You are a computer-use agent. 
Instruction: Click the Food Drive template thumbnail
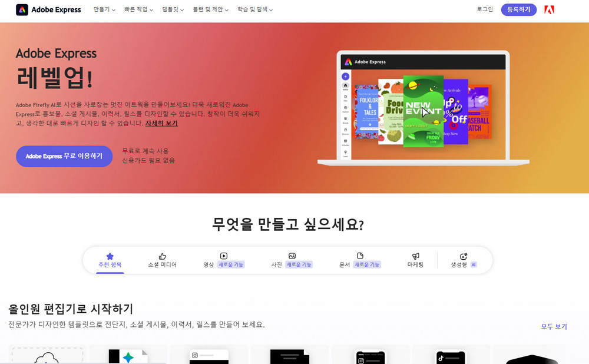(x=391, y=111)
